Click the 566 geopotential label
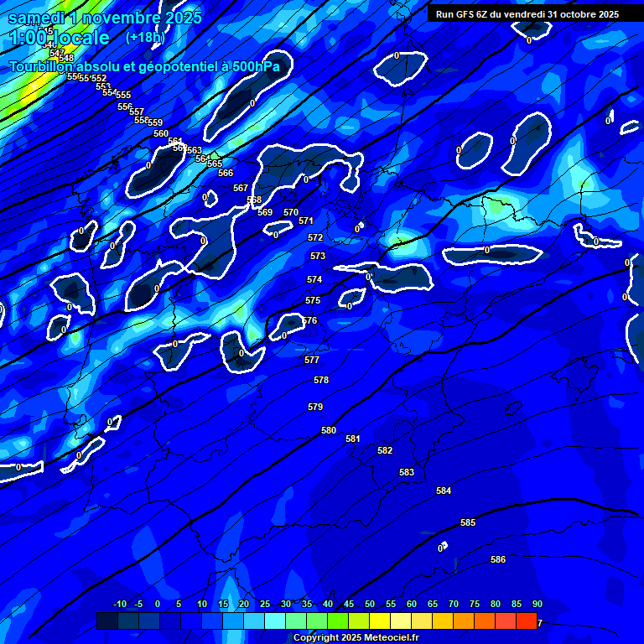The image size is (644, 644). pos(226,173)
